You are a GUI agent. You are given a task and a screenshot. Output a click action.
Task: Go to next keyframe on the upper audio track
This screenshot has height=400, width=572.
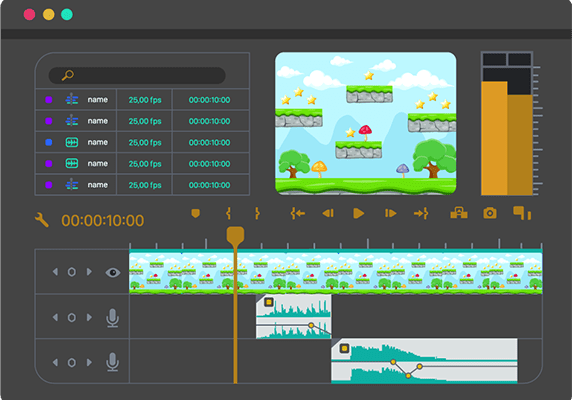tap(89, 318)
